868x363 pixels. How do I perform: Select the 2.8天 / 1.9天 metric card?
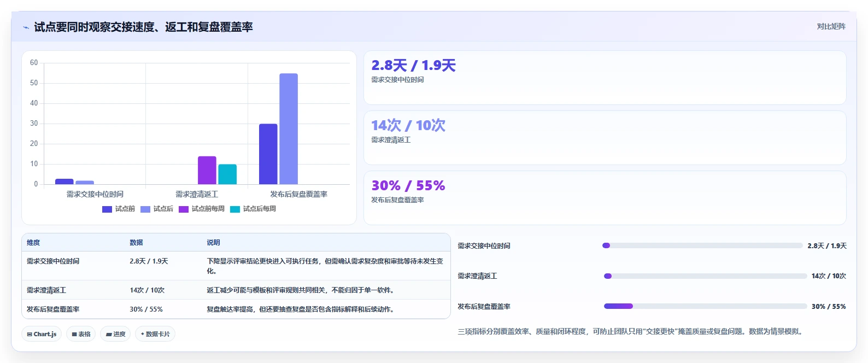[x=605, y=78]
